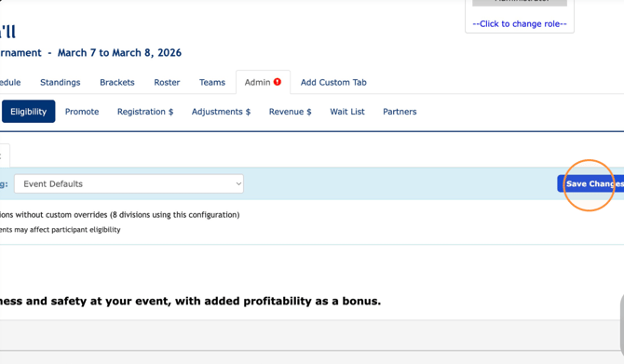
Task: Open the Wait List section
Action: (x=347, y=112)
